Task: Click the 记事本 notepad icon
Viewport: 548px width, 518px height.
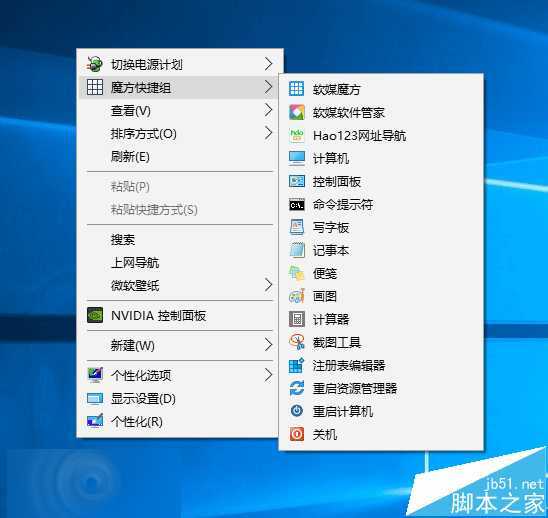Action: point(296,250)
